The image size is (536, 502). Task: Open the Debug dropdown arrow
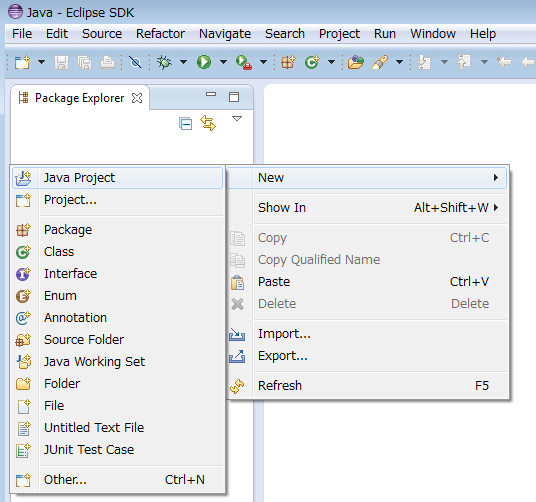pyautogui.click(x=184, y=62)
